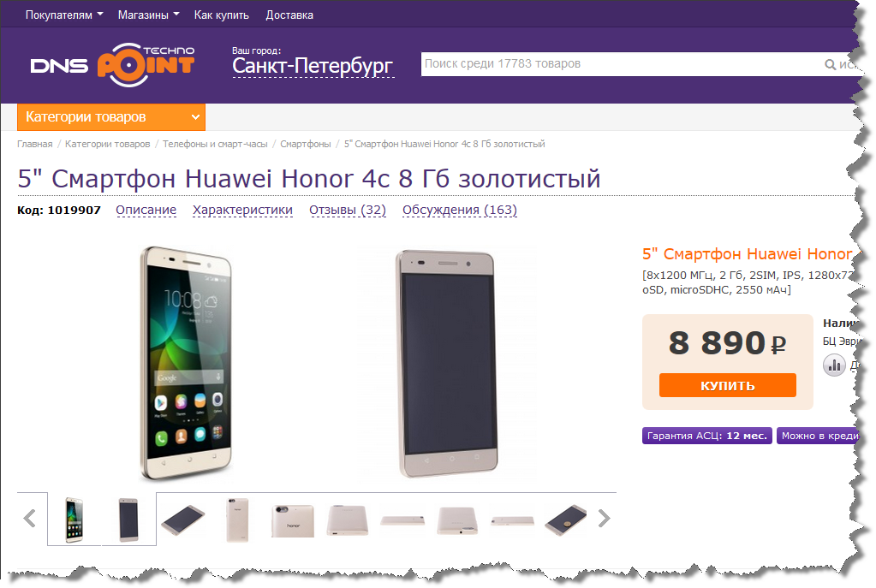Open the Категории товаров dropdown
This screenshot has width=876, height=588.
click(111, 117)
